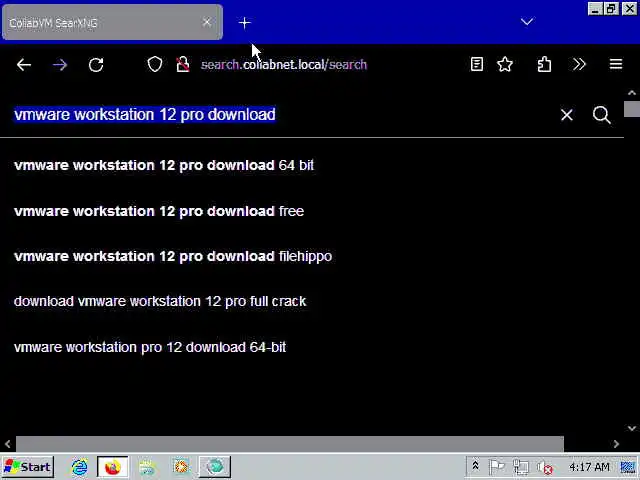The image size is (640, 480).
Task: Show more toolbar tools chevrons
Action: click(x=579, y=64)
